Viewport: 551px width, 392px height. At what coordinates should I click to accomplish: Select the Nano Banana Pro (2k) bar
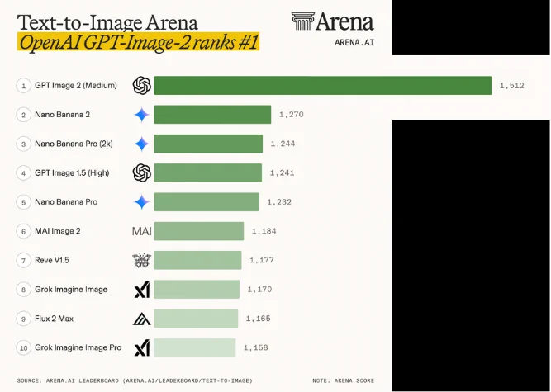208,144
